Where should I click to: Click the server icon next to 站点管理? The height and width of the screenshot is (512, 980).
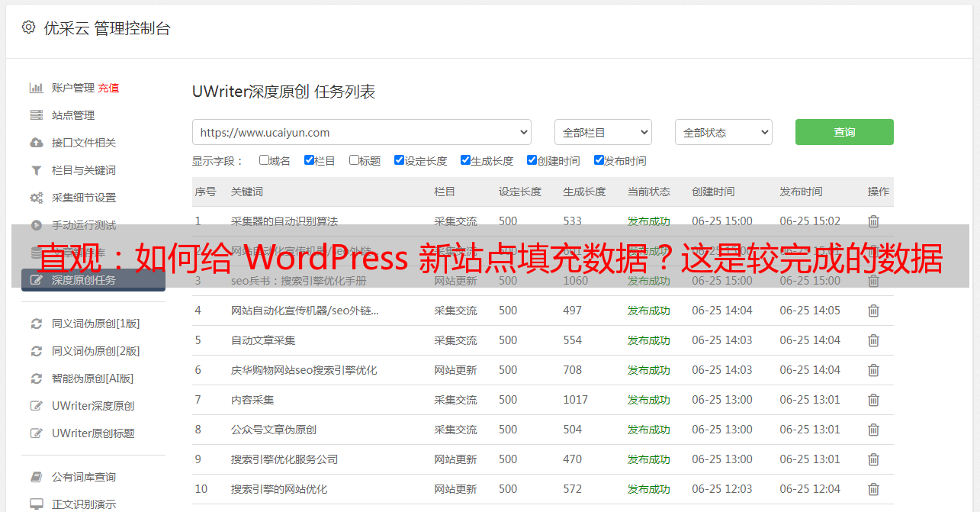pos(36,115)
